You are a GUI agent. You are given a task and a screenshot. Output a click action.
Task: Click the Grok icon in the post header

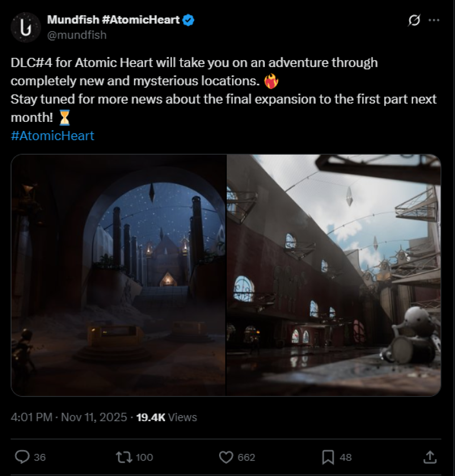(413, 20)
